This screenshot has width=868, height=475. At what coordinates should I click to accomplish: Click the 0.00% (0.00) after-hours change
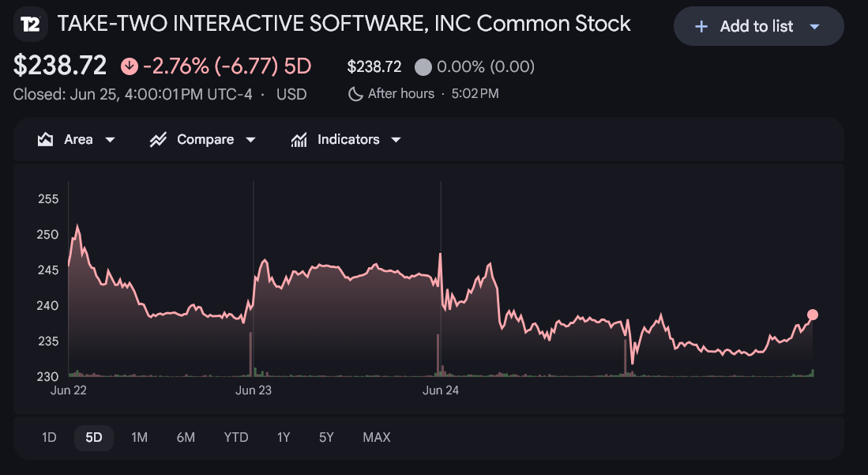coord(486,67)
